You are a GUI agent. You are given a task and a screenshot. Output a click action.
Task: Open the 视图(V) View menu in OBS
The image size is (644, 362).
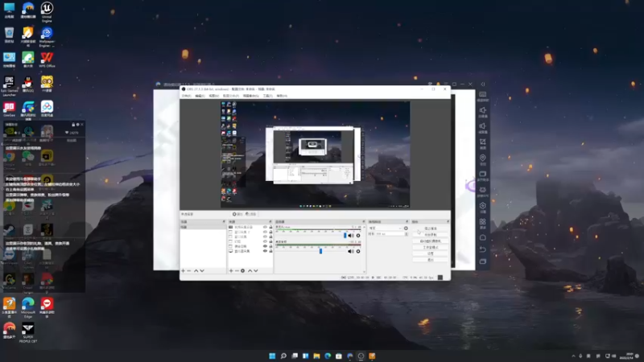point(213,96)
